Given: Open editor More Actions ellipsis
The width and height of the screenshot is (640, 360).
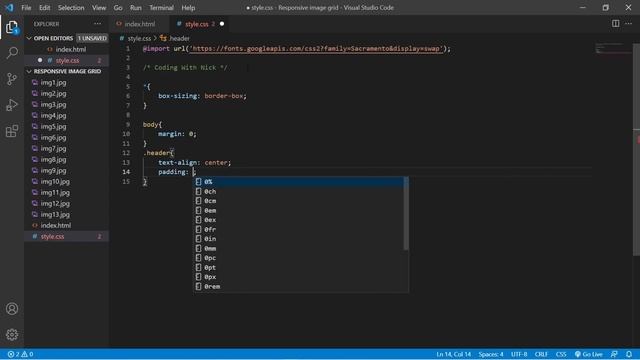Looking at the screenshot, I should coord(628,24).
